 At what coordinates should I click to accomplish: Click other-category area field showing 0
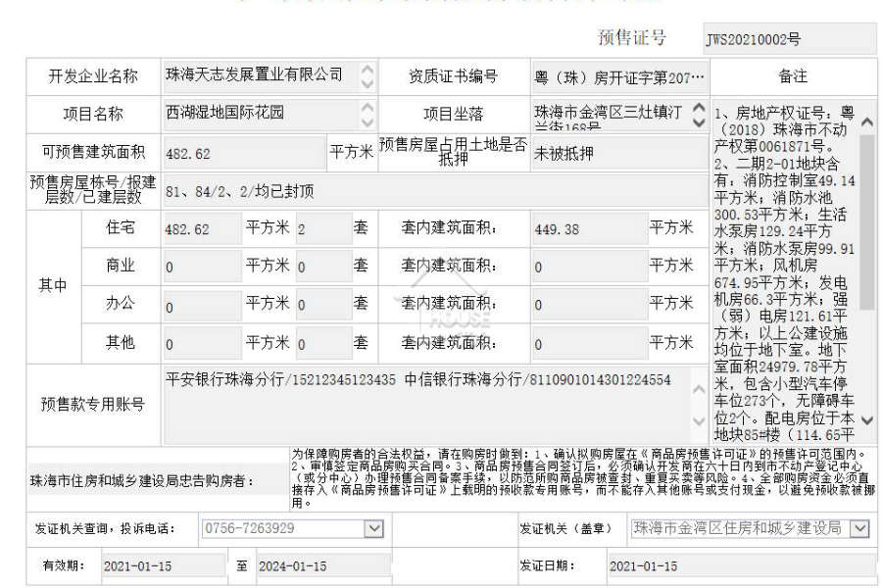point(202,343)
